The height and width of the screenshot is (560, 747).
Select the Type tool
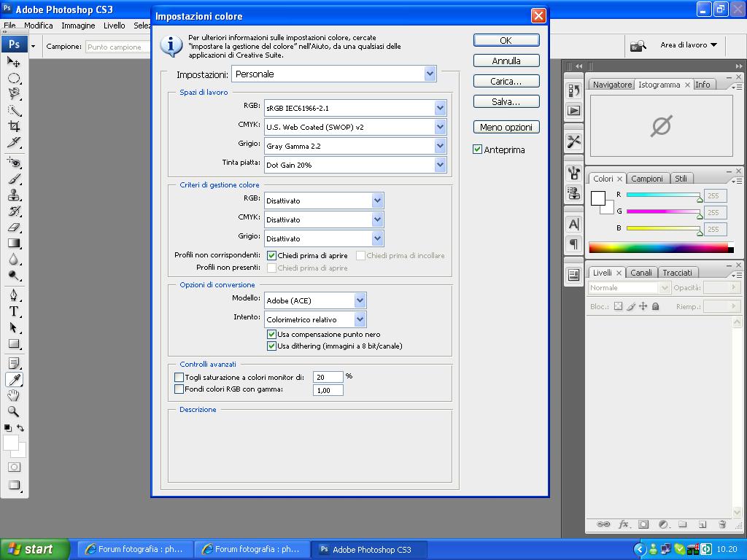coord(14,311)
